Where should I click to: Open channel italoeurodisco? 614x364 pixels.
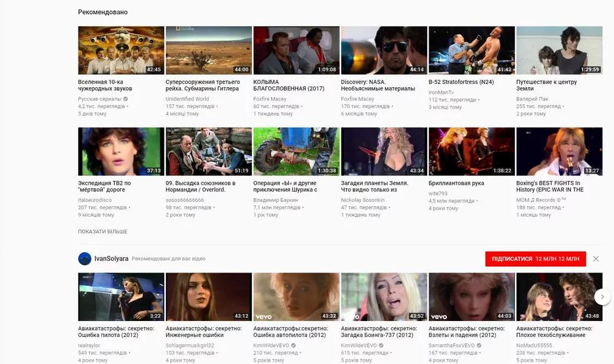[95, 200]
